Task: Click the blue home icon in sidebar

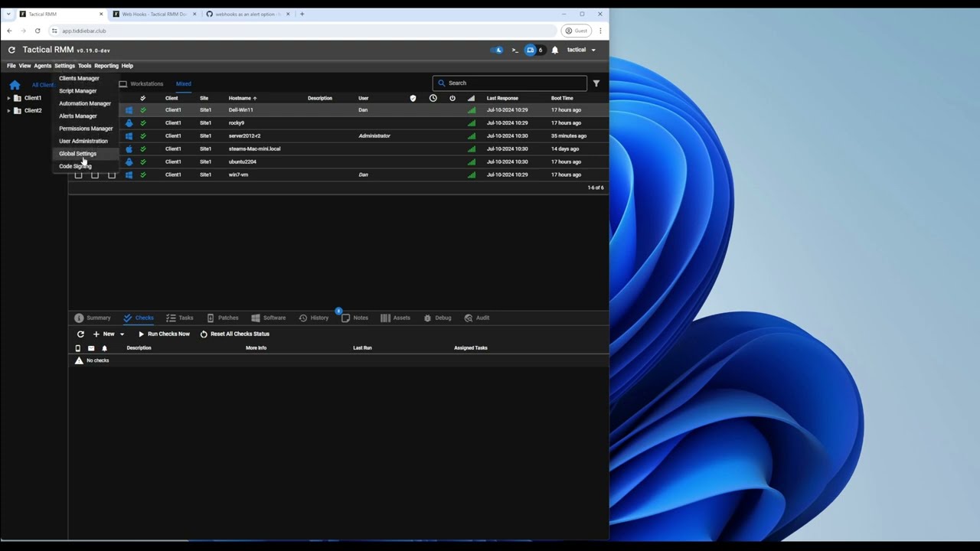Action: [x=15, y=85]
